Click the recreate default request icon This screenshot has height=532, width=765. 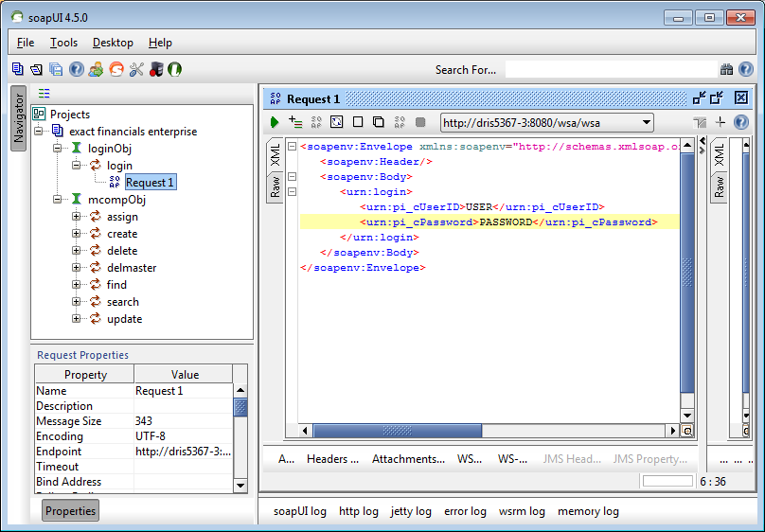click(x=337, y=122)
